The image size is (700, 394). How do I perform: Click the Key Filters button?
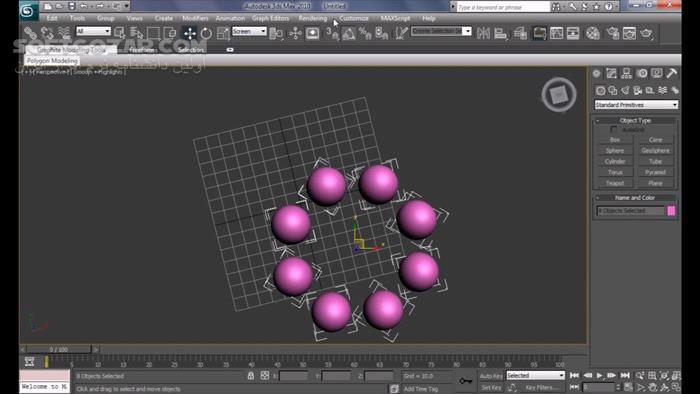click(542, 387)
